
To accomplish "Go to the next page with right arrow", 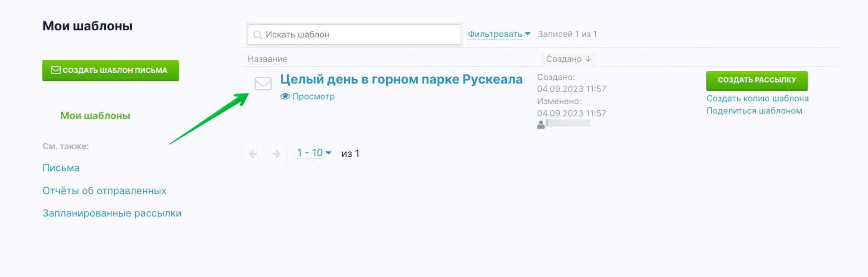I will (x=277, y=154).
